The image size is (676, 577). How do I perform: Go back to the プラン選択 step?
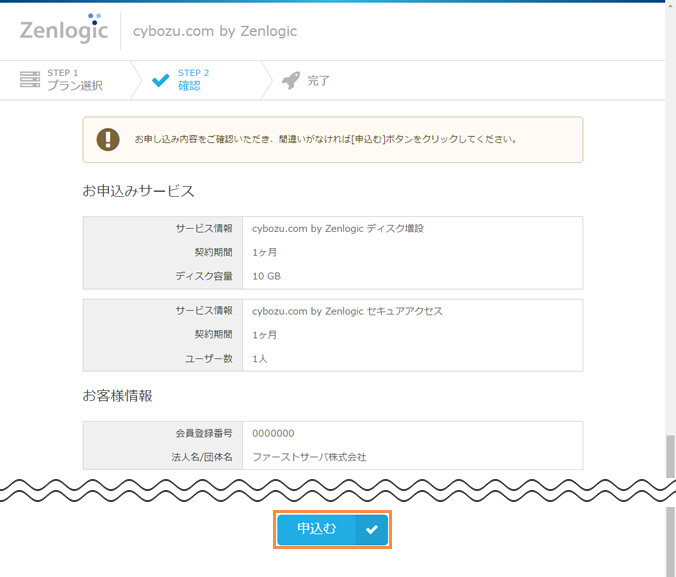pos(74,86)
